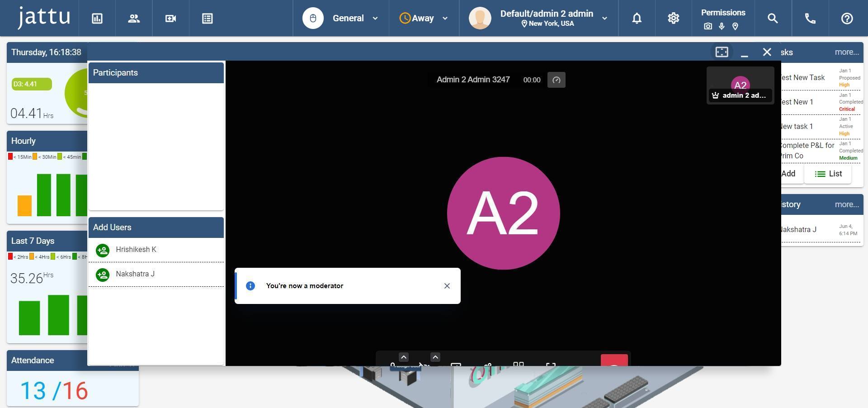This screenshot has width=868, height=408.
Task: Open the task List button
Action: coord(828,174)
